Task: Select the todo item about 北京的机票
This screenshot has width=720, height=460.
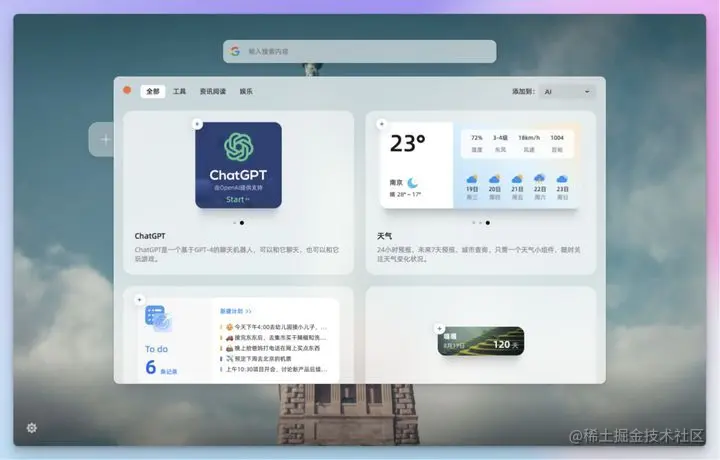Action: coord(257,359)
